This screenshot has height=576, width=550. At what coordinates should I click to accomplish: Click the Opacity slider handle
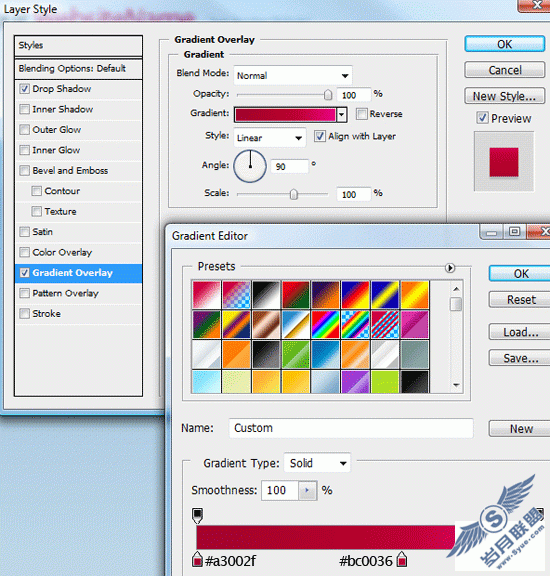click(328, 95)
